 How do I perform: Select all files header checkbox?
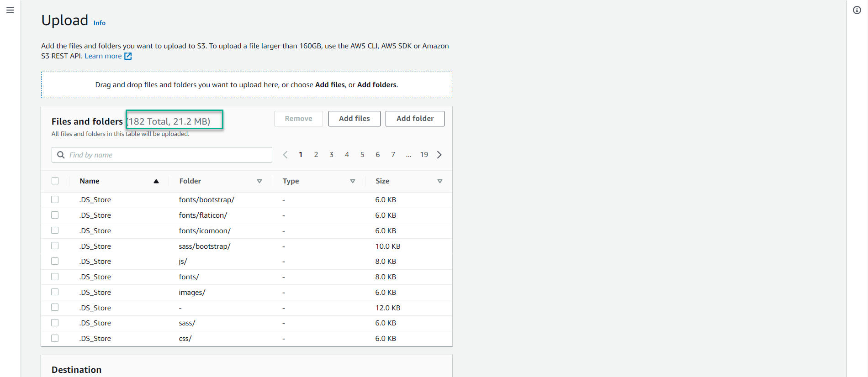[55, 181]
